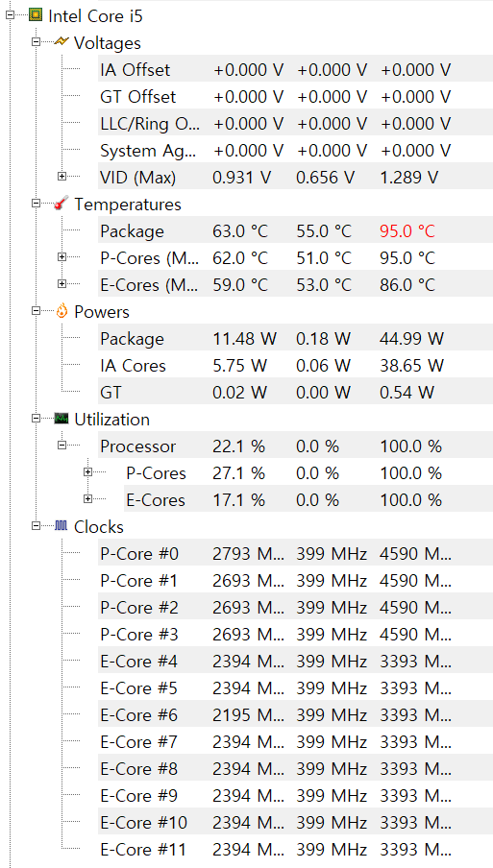
Task: Collapse the Clocks section
Action: click(36, 526)
